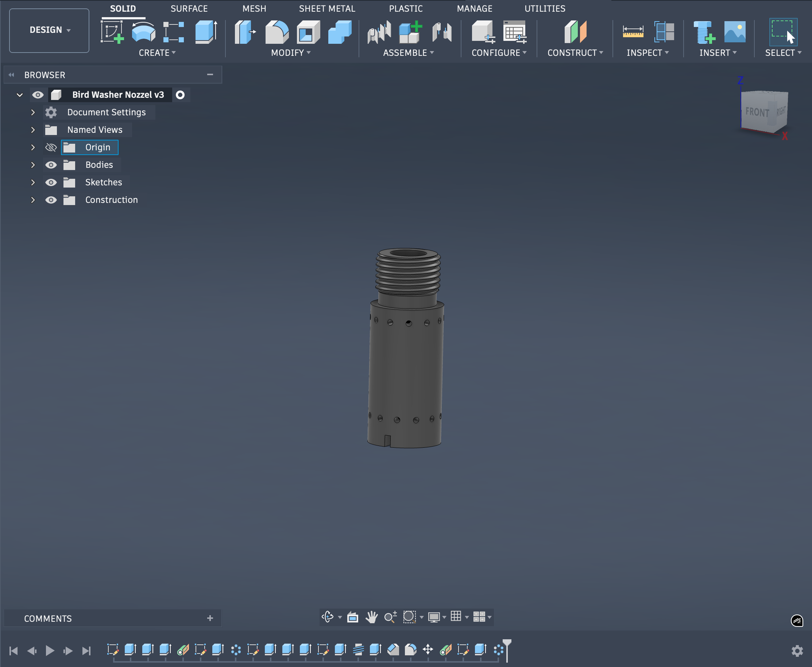Hide the Bodies folder
812x667 pixels.
tap(51, 165)
